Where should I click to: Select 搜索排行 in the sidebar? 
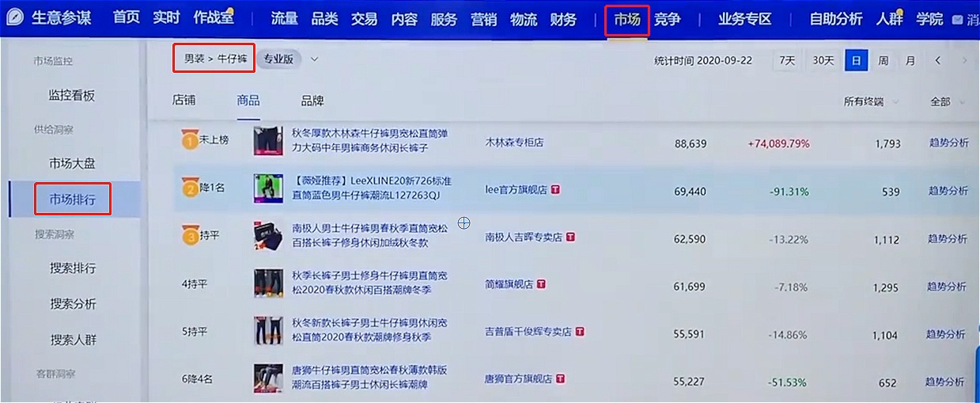73,268
